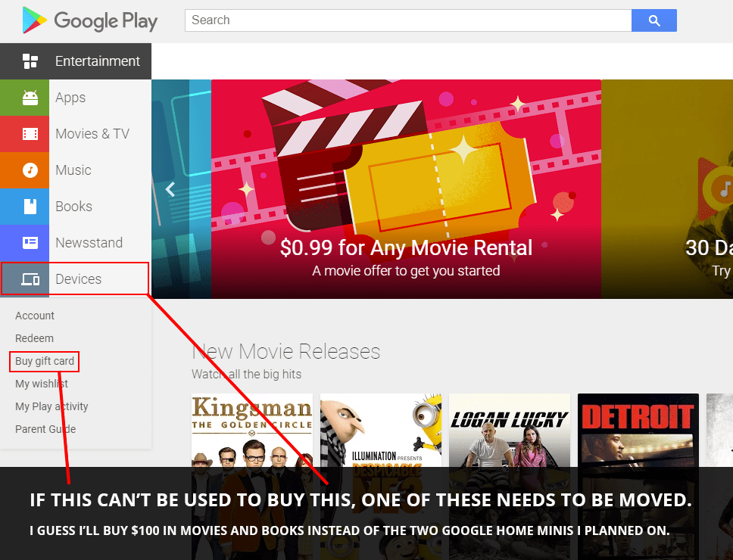
Task: View My Play activity
Action: (x=51, y=406)
